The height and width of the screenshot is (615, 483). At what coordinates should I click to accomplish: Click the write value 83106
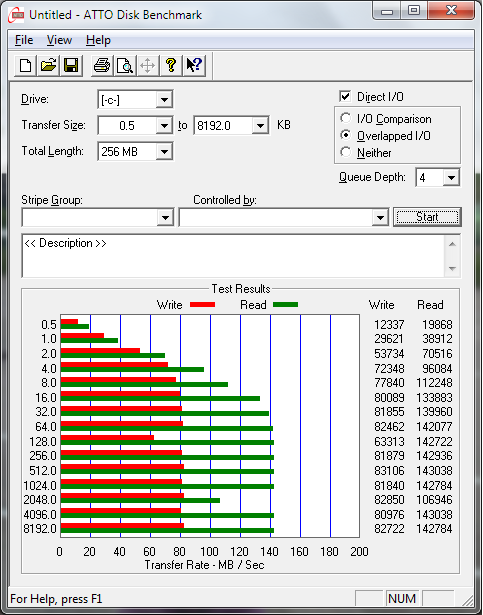pos(389,470)
